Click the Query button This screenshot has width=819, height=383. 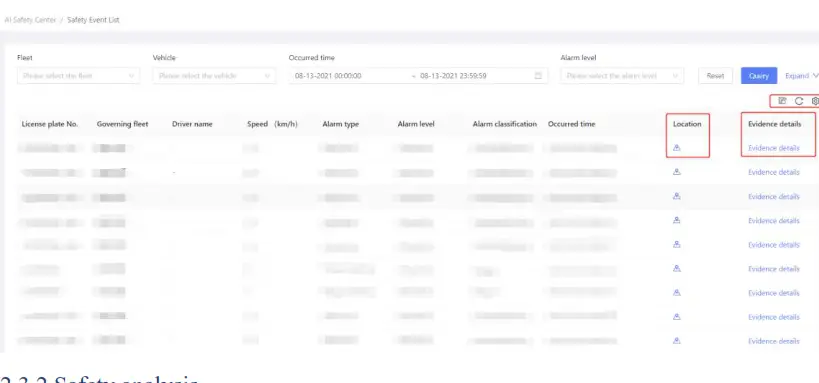pos(759,76)
